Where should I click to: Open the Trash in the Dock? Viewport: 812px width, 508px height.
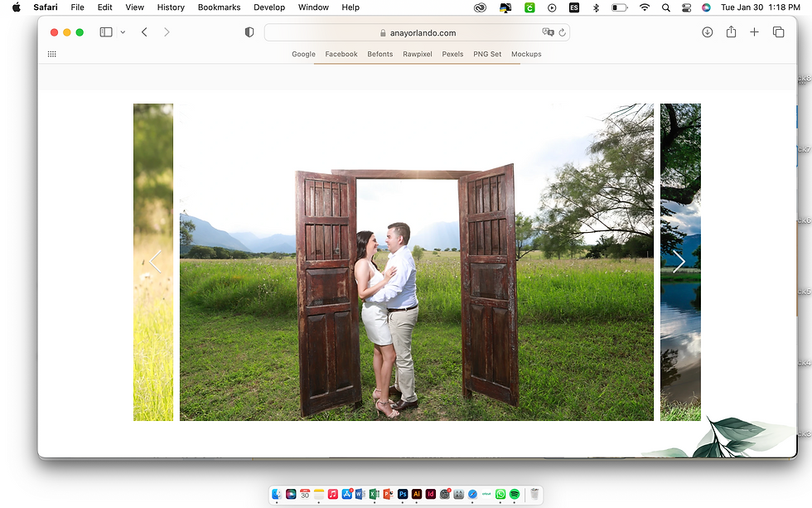534,494
